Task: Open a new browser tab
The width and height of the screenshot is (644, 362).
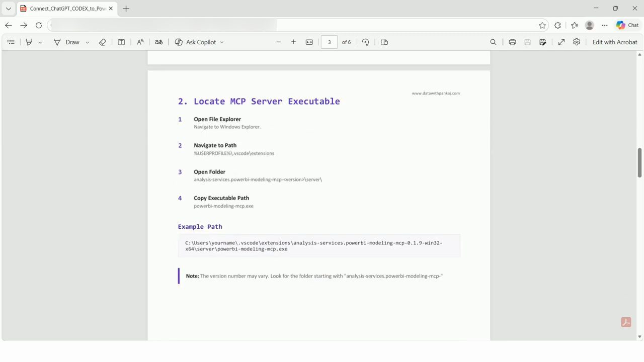Action: (126, 9)
